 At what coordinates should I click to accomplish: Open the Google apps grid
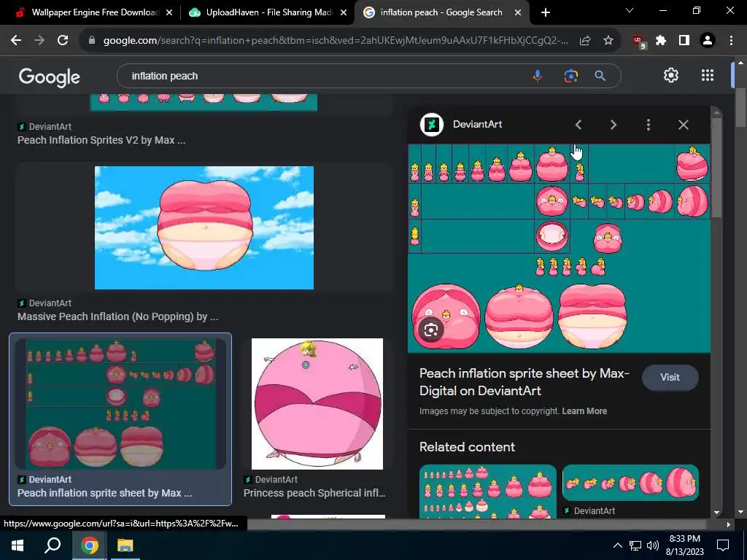tap(708, 75)
